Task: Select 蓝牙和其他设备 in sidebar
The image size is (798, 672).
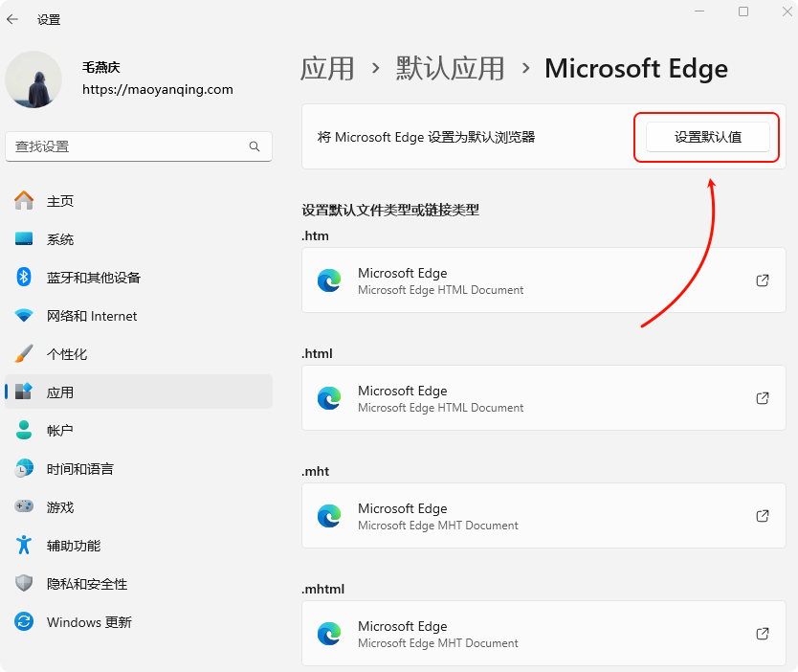Action: click(93, 278)
